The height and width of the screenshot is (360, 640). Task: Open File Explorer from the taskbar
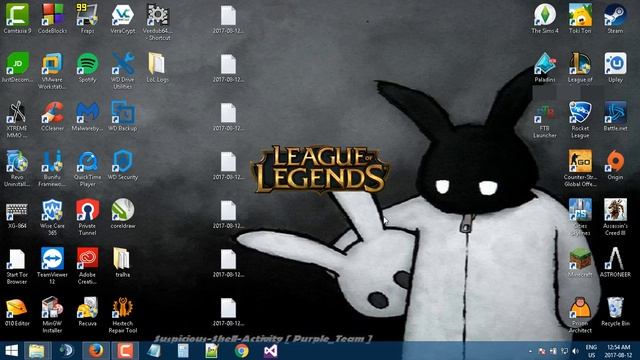click(36, 351)
